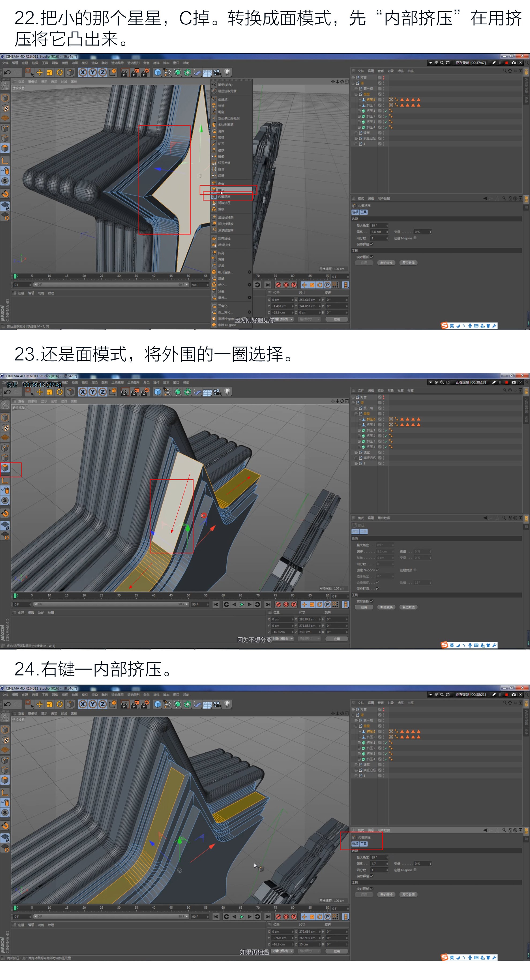The height and width of the screenshot is (980, 530).
Task: Choose 挤压 (Extrude) in the context menu
Action: pyautogui.click(x=221, y=190)
